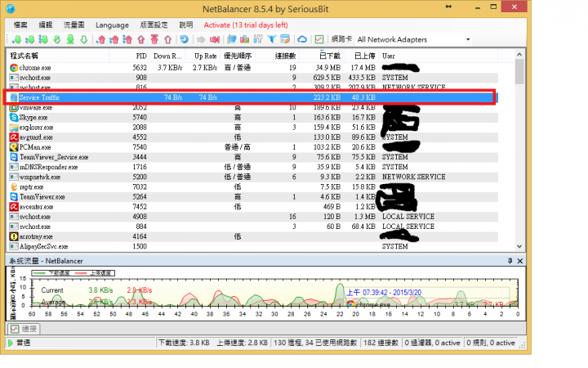
Task: Sort by 已下載 column header
Action: pos(322,56)
